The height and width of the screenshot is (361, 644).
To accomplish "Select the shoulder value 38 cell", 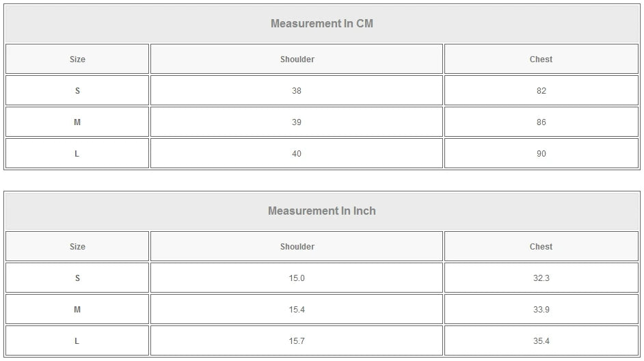I will point(297,91).
